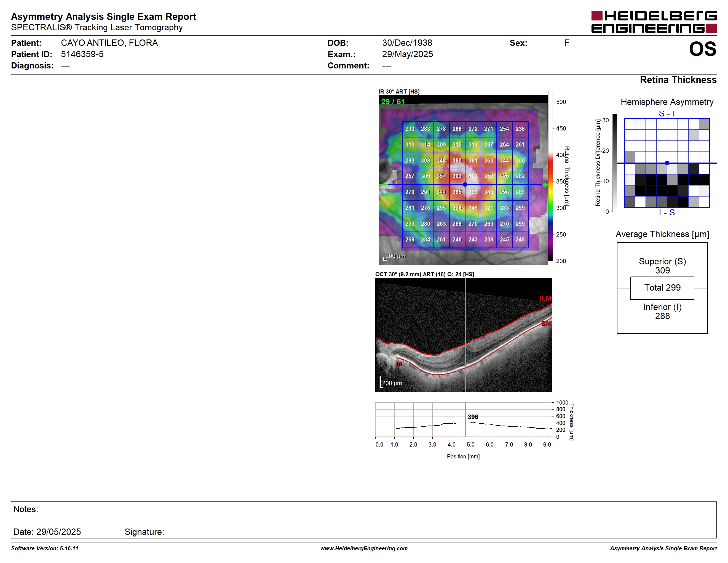Click the Superior (S) average thickness label
Viewport: 728px width, 563px height.
(x=662, y=261)
